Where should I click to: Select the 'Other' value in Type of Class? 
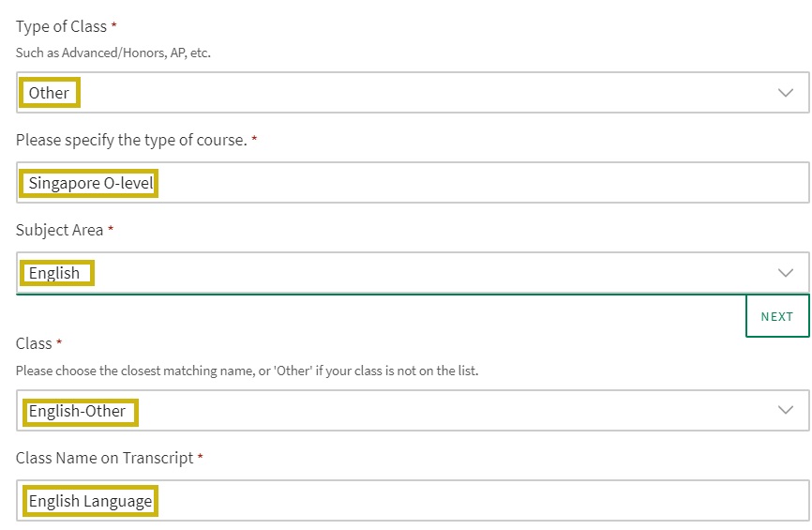click(x=49, y=93)
